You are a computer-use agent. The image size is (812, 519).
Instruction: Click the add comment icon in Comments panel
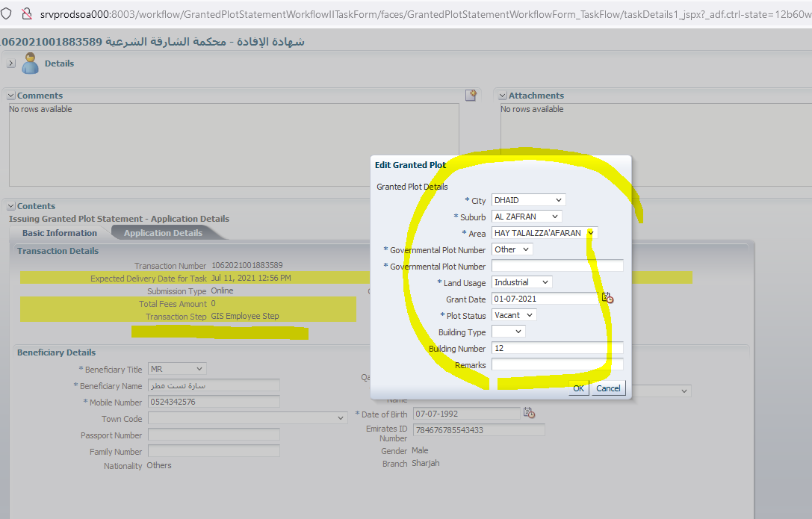tap(471, 95)
